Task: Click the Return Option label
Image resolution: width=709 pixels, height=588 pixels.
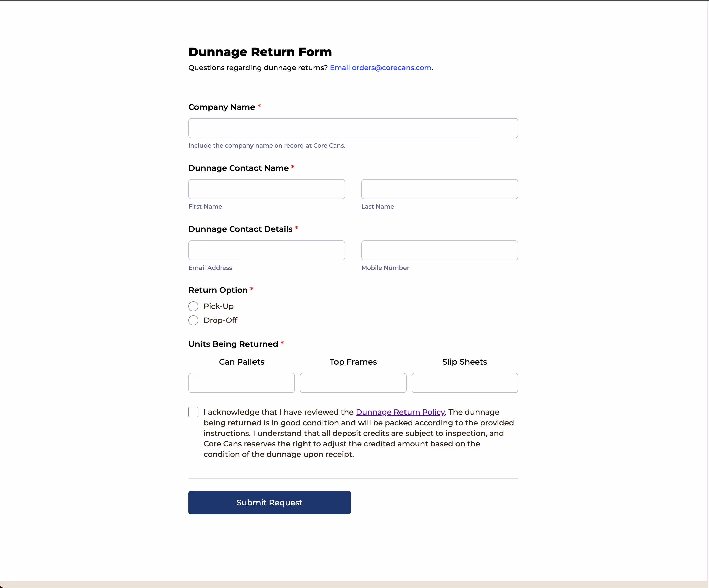Action: [x=218, y=290]
